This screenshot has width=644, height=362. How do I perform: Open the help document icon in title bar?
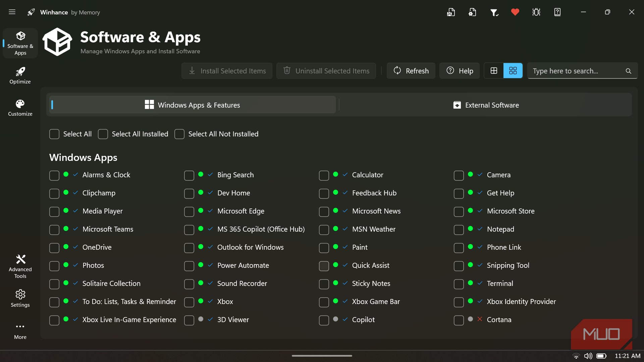tap(557, 12)
